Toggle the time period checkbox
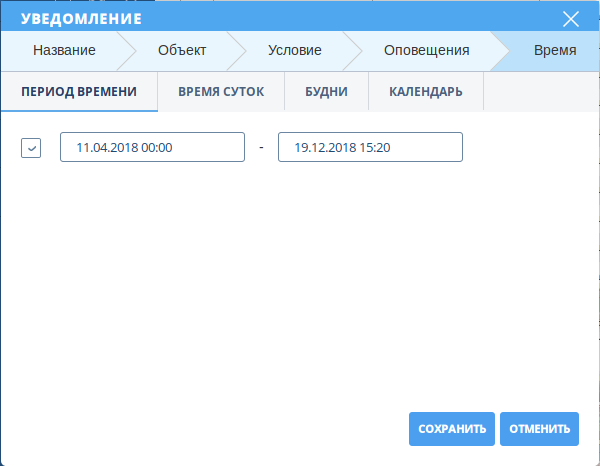Screen dimensions: 600x466 (x=31, y=148)
